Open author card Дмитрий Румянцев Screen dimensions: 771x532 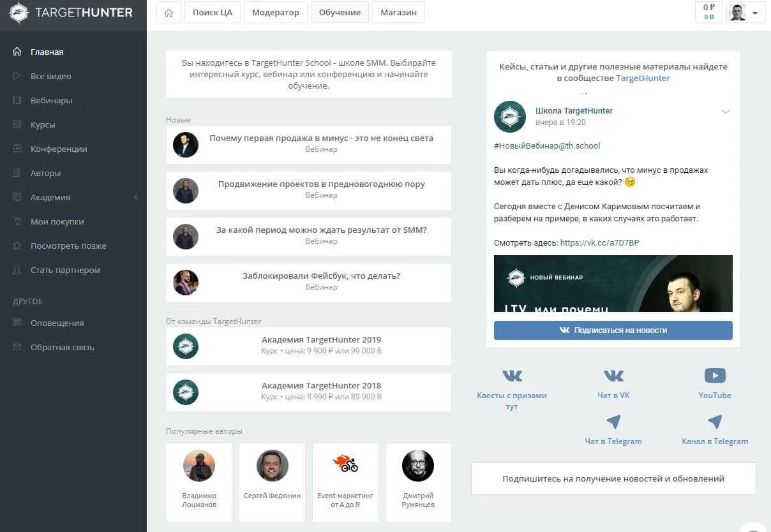419,482
